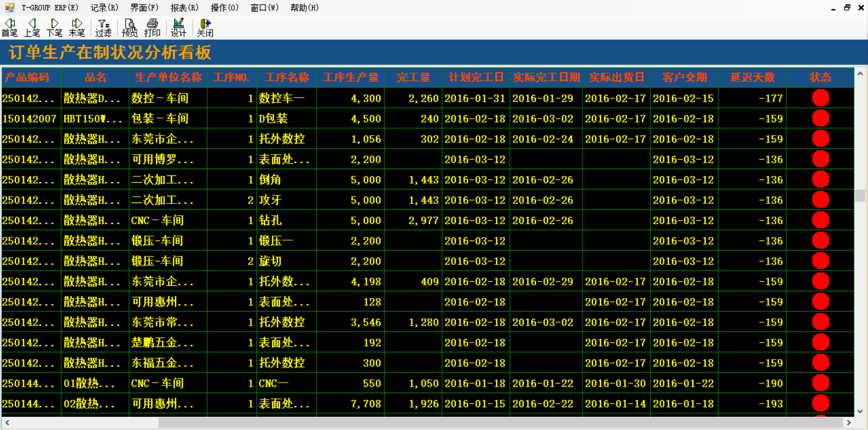The width and height of the screenshot is (868, 430).
Task: Click the 计划完工日 column header
Action: coord(476,77)
